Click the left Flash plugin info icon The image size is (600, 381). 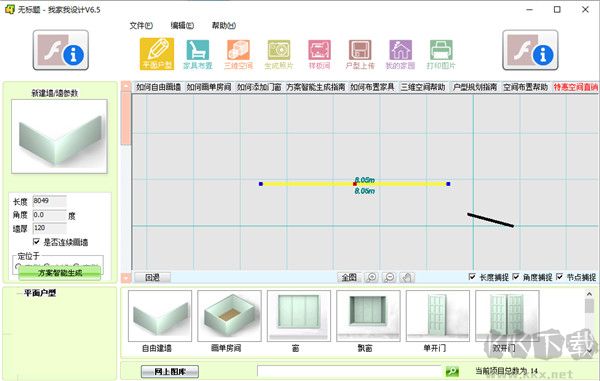tap(61, 50)
